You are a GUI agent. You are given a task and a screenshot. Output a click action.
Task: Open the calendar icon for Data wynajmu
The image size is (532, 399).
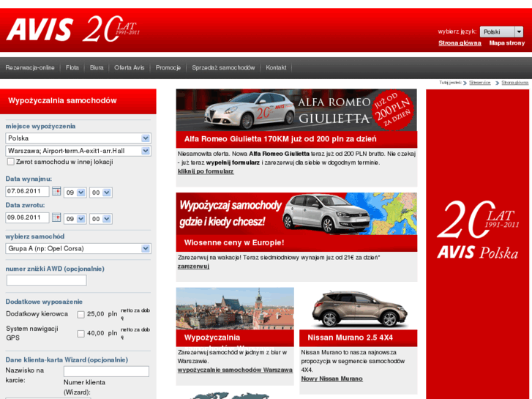pos(56,191)
